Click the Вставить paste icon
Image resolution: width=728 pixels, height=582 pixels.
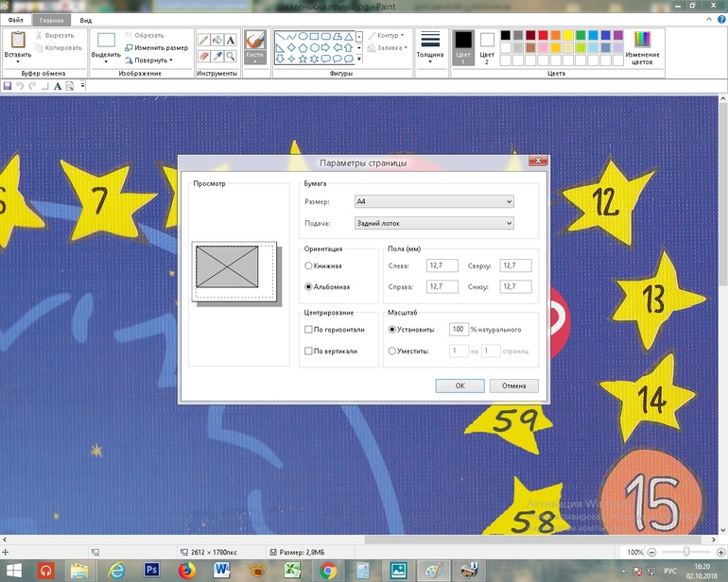click(17, 40)
